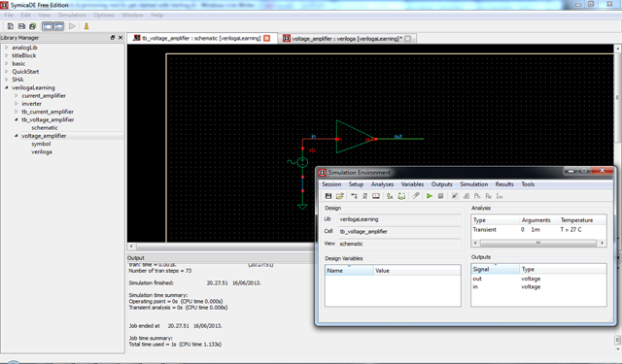Screen dimensions: 622x364
Task: Open Setup menu in Simulation Environment
Action: click(356, 184)
